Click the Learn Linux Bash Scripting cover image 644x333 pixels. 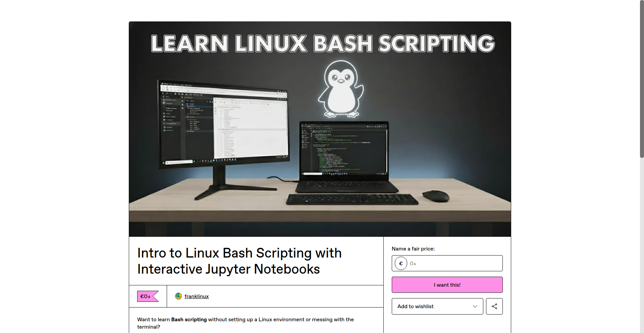pyautogui.click(x=320, y=129)
